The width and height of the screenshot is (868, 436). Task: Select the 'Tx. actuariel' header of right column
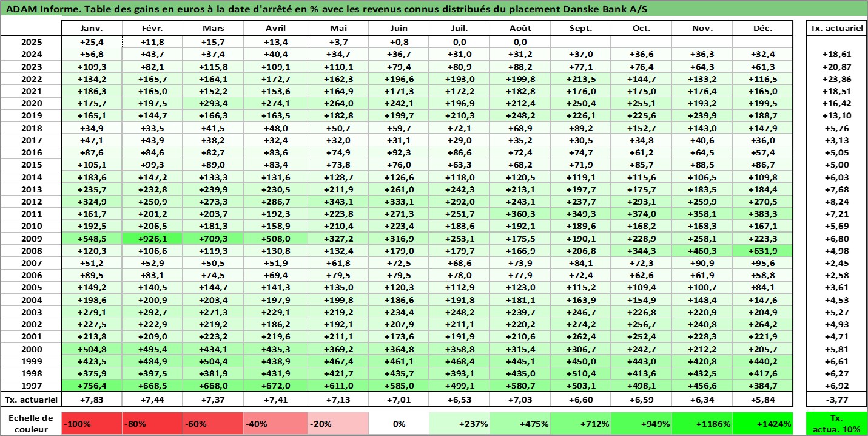pos(836,29)
